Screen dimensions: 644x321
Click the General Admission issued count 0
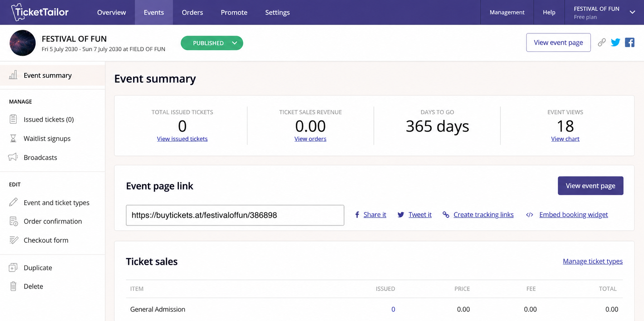[393, 309]
